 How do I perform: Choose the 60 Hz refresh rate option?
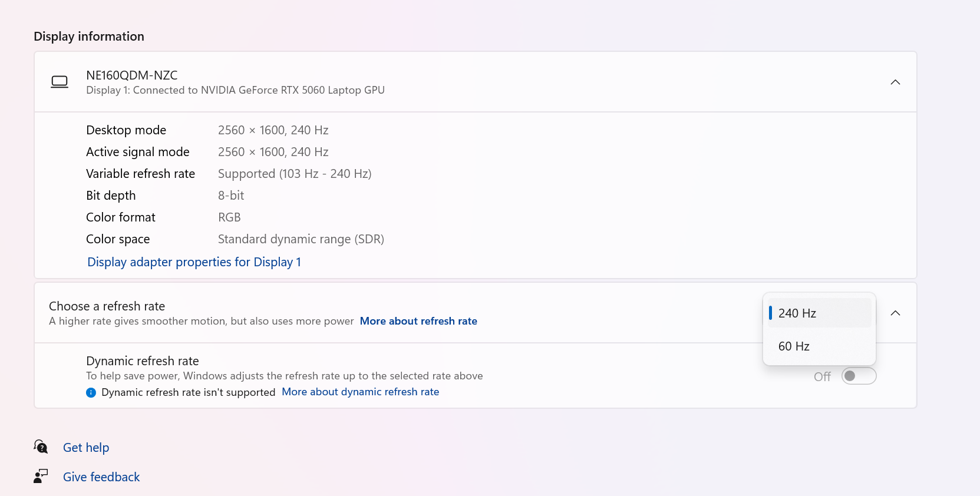819,346
